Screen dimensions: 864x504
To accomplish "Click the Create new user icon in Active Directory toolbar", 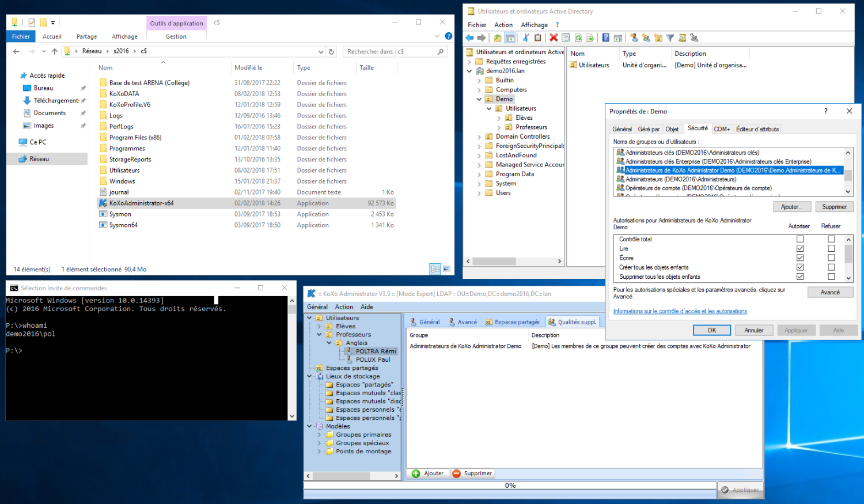I will 634,38.
